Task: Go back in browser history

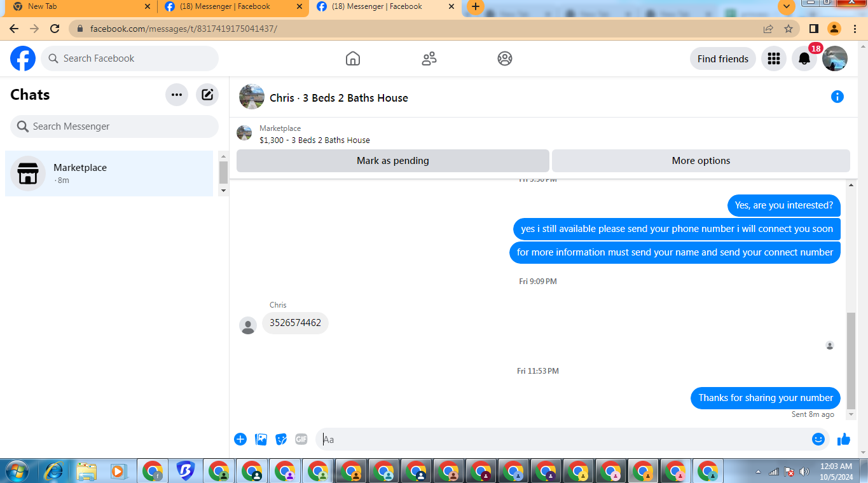Action: pyautogui.click(x=14, y=29)
